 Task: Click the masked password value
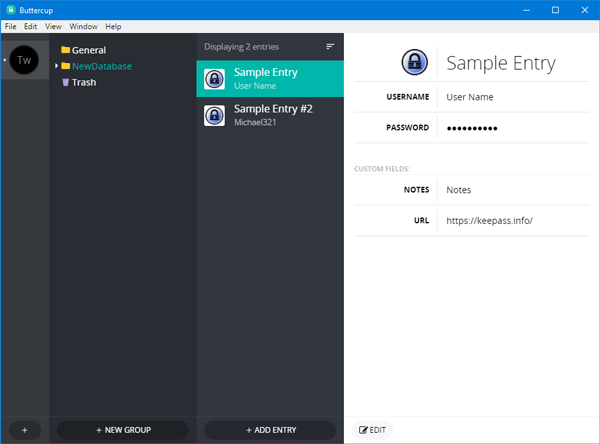pyautogui.click(x=472, y=128)
